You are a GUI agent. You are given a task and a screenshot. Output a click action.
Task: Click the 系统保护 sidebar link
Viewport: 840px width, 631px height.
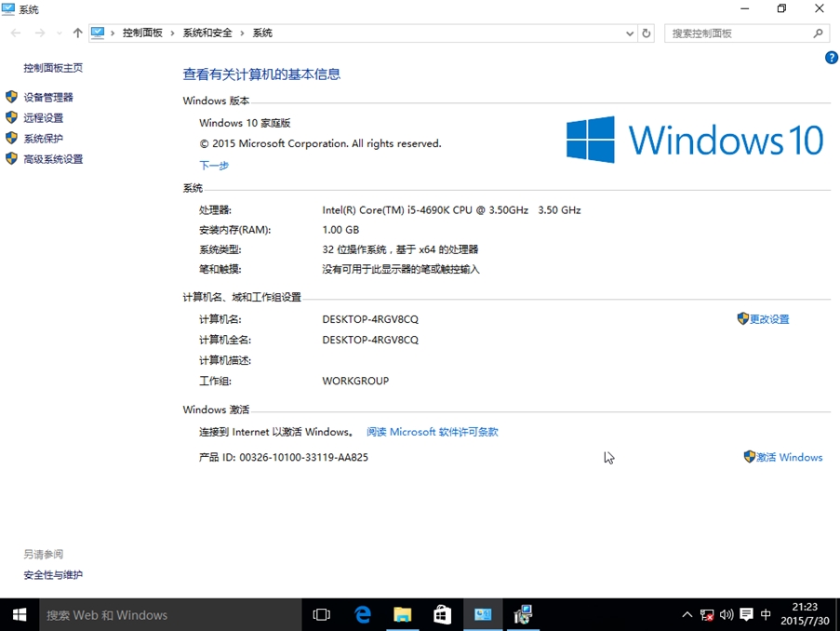[43, 139]
